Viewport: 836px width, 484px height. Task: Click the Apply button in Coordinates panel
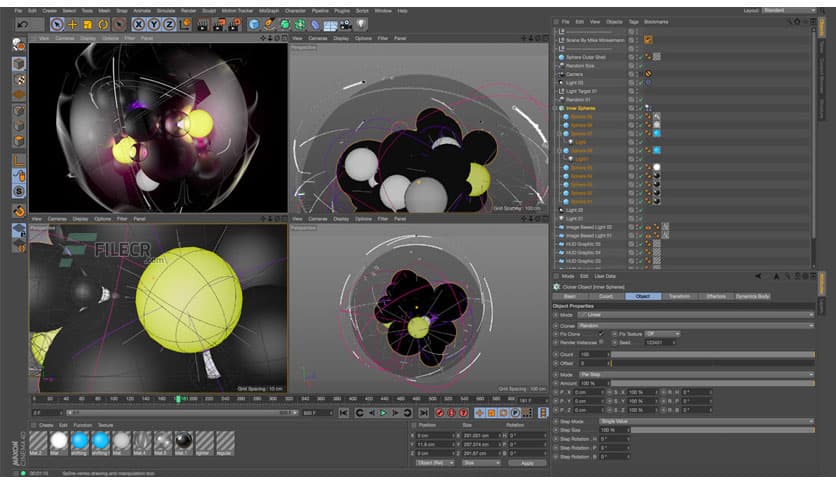tap(527, 463)
